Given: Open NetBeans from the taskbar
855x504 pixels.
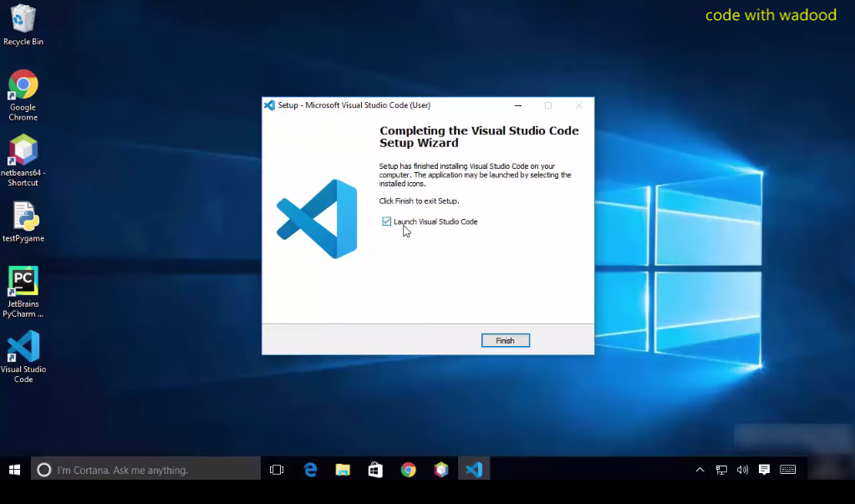Looking at the screenshot, I should [x=440, y=470].
